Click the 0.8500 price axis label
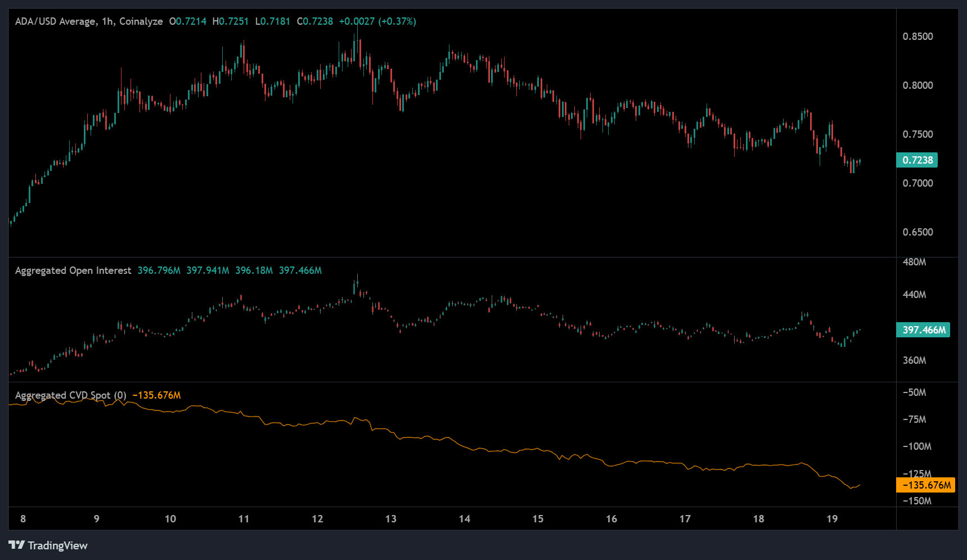 pos(917,37)
